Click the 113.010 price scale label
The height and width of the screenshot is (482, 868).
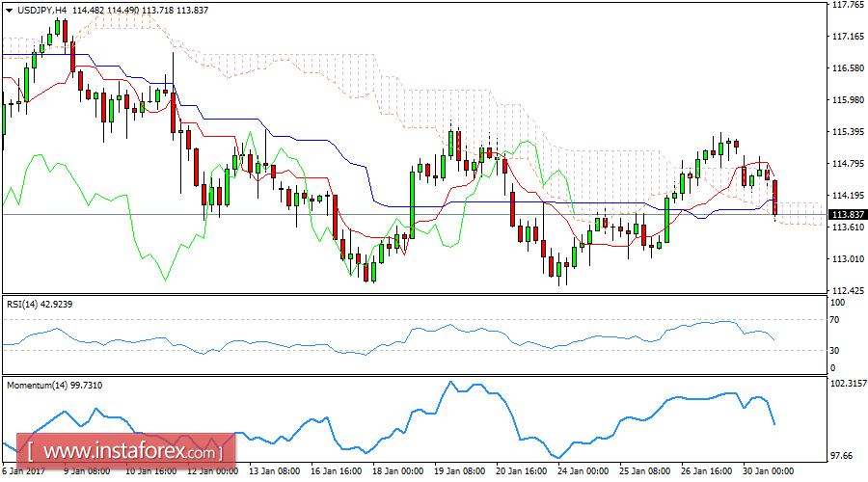tap(848, 259)
